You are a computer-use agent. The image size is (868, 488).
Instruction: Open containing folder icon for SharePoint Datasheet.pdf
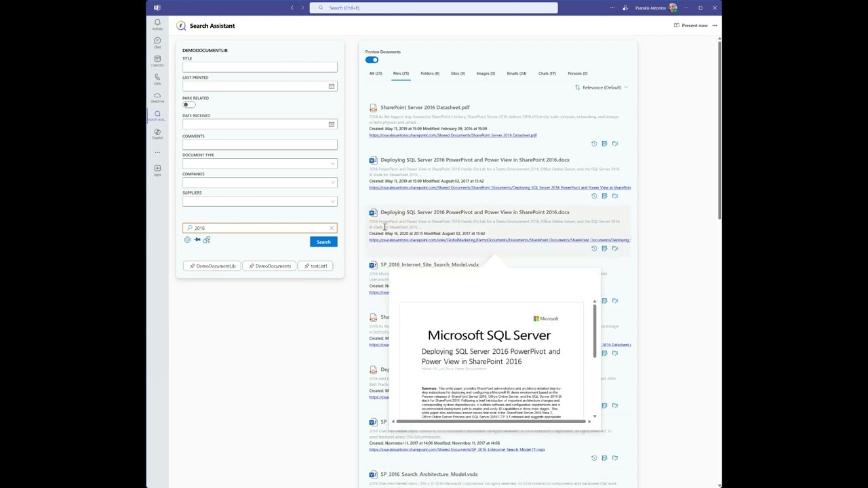coord(615,144)
